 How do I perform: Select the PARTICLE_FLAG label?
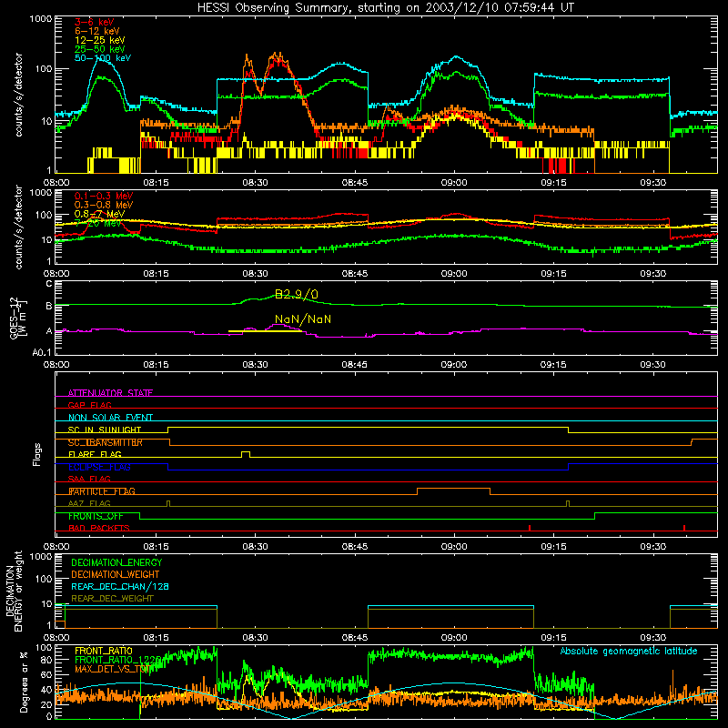tap(102, 491)
